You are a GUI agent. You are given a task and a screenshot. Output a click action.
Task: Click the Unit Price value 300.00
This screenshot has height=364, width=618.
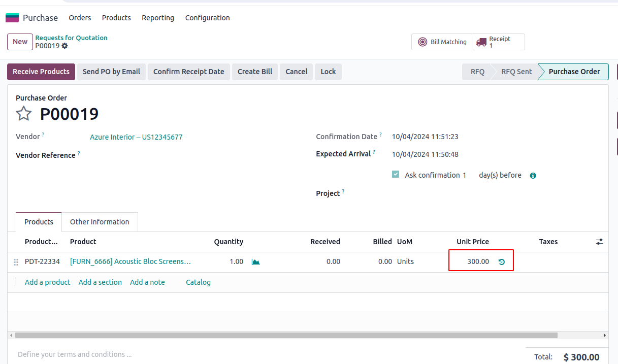pos(478,261)
